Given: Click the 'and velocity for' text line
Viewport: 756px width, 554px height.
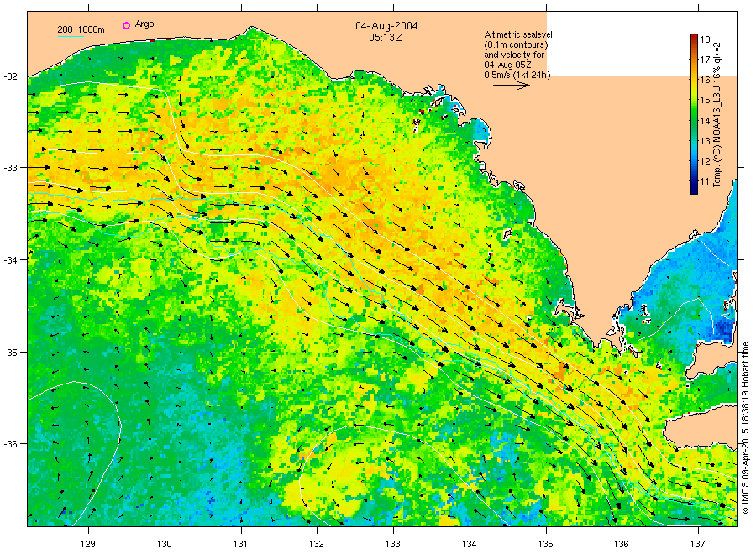Looking at the screenshot, I should (514, 55).
